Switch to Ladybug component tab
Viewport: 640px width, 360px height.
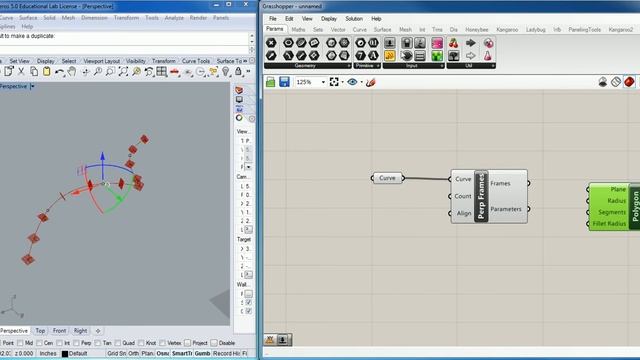[x=536, y=30]
